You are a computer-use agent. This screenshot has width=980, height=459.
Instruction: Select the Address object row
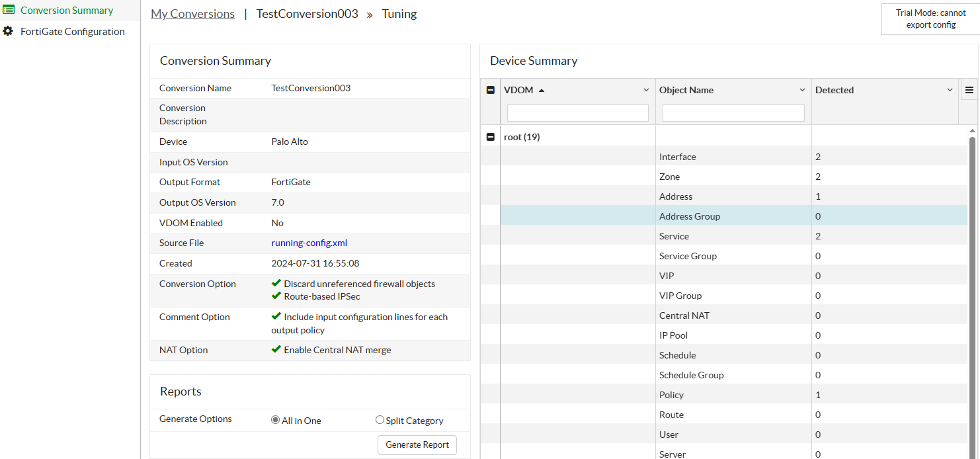point(723,196)
